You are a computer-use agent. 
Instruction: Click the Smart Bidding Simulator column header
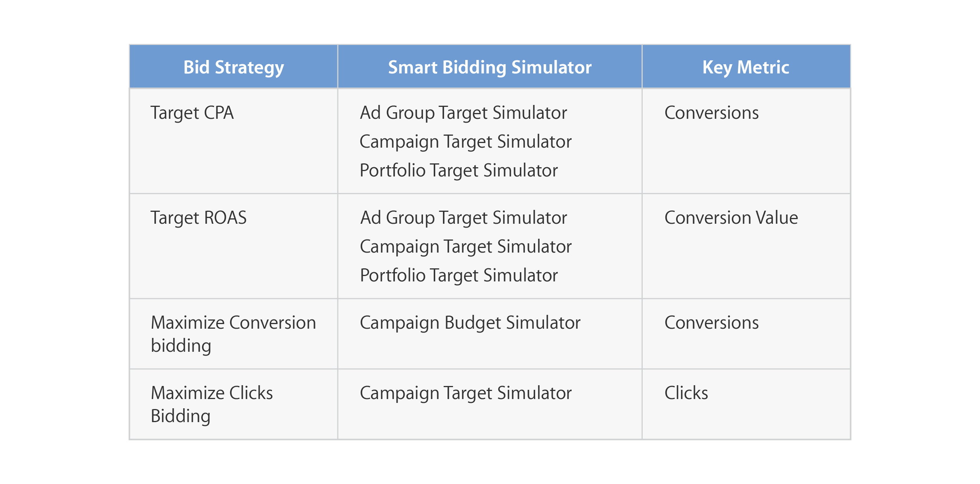[x=489, y=67]
